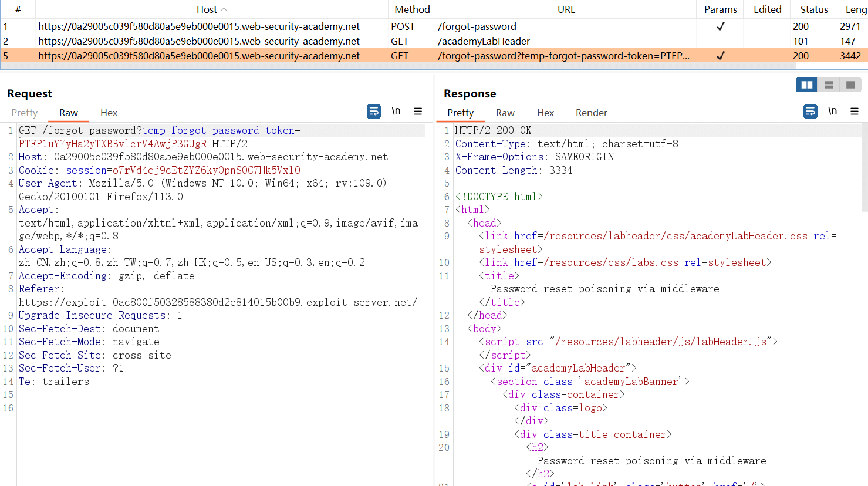This screenshot has width=868, height=486.
Task: Show non-printable characters in Request panel
Action: coord(396,112)
